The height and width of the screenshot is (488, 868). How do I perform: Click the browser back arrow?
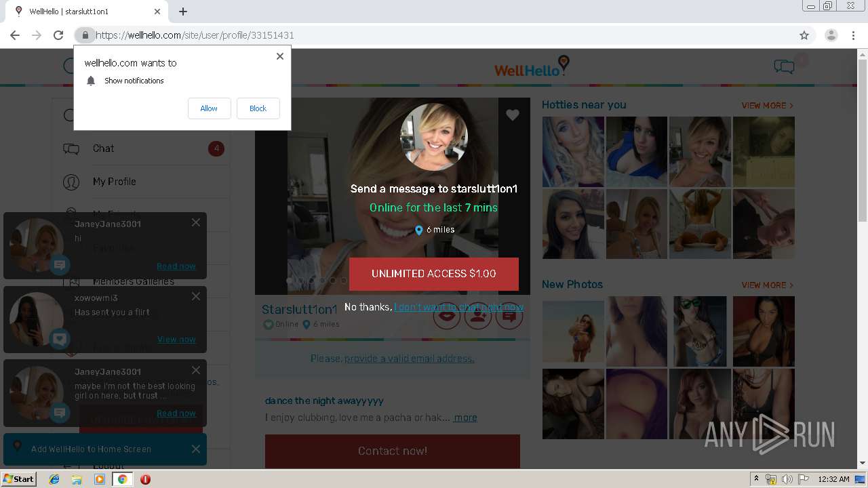(x=15, y=35)
